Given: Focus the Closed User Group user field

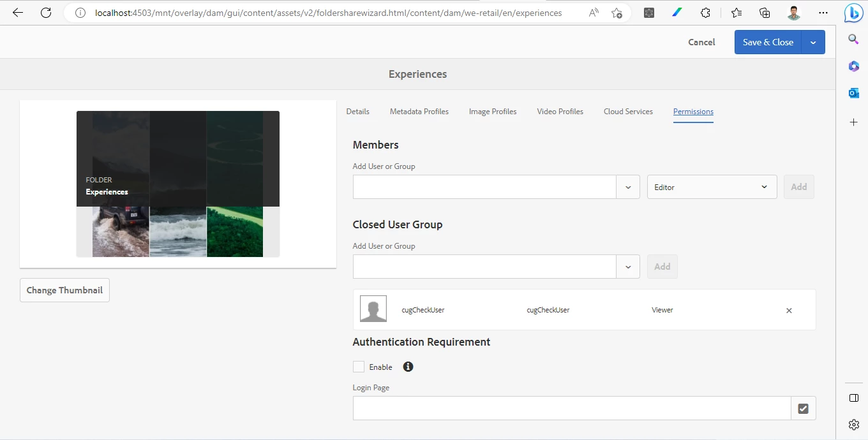Looking at the screenshot, I should (484, 267).
